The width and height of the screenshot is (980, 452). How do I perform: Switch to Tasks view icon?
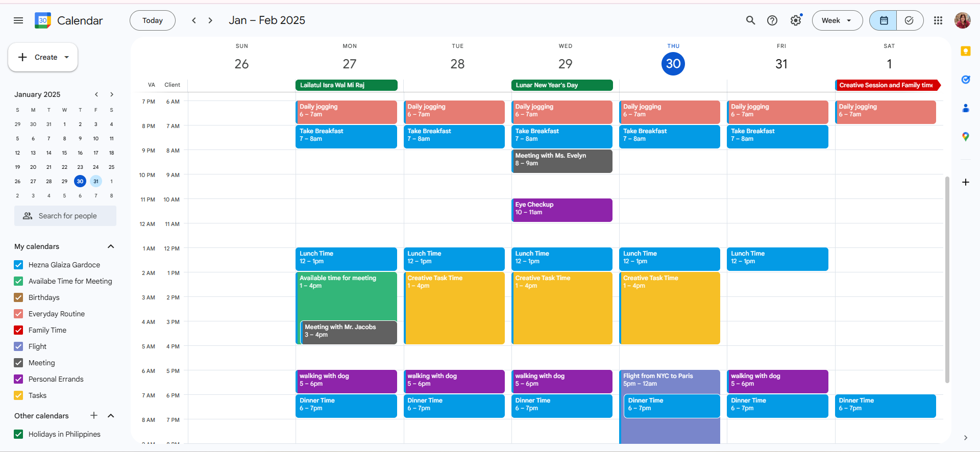click(910, 20)
